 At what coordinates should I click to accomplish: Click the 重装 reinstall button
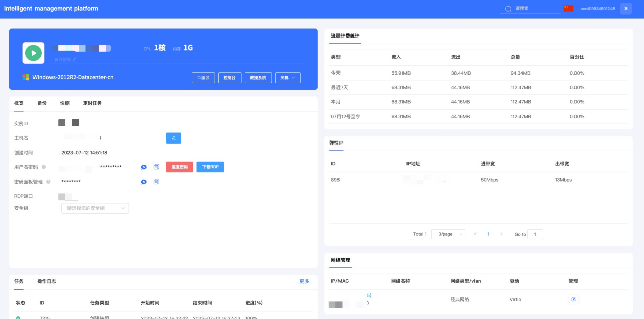coord(204,78)
